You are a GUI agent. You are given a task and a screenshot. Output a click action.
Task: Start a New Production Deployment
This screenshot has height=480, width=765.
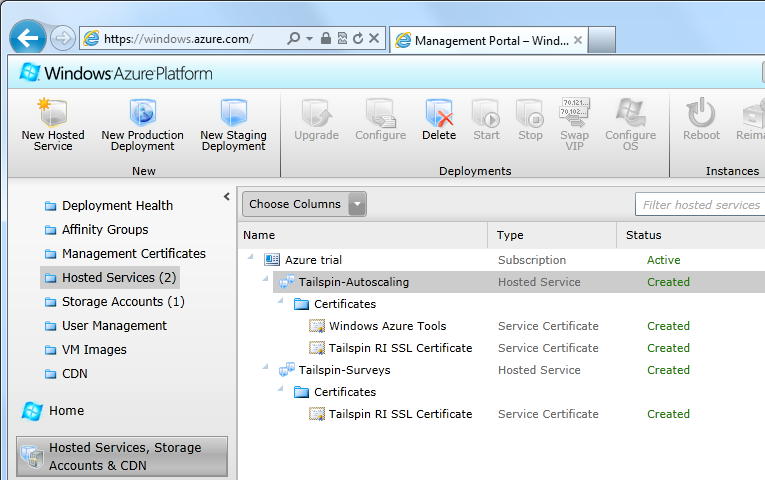[x=142, y=125]
